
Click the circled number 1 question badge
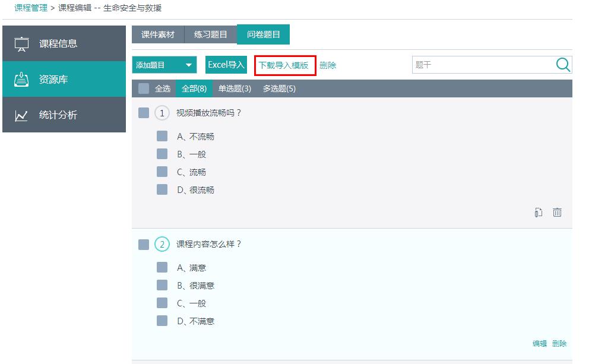click(x=162, y=113)
